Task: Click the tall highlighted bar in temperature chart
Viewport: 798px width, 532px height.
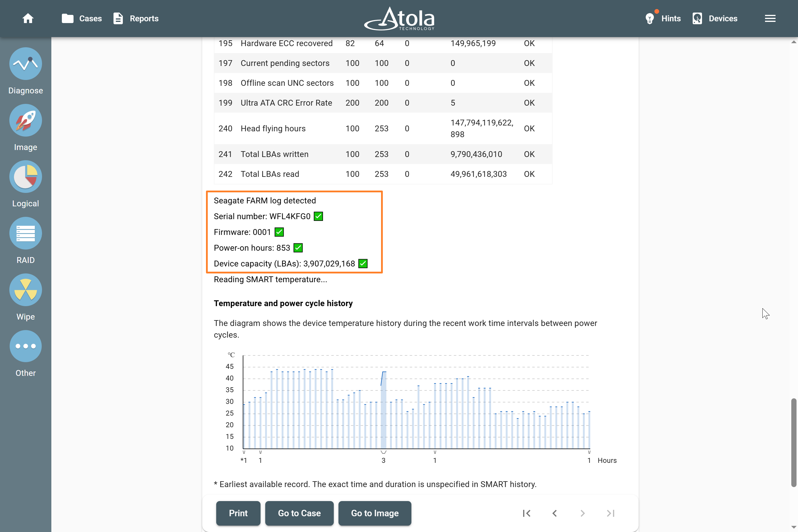Action: tap(383, 410)
